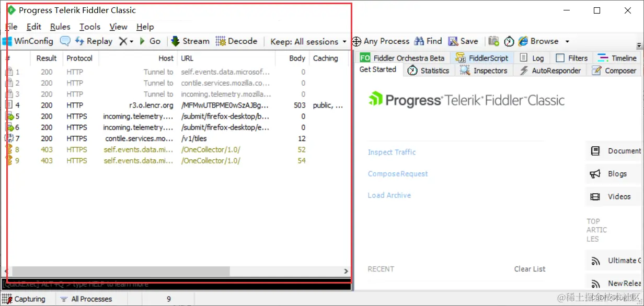Click session 5 green arrow icon
Image resolution: width=644 pixels, height=306 pixels.
click(x=9, y=116)
